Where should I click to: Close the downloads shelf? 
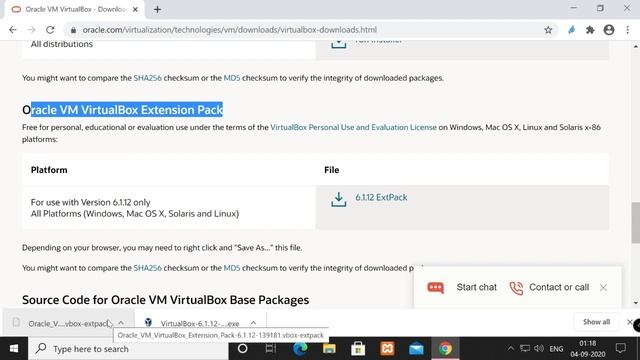point(629,322)
